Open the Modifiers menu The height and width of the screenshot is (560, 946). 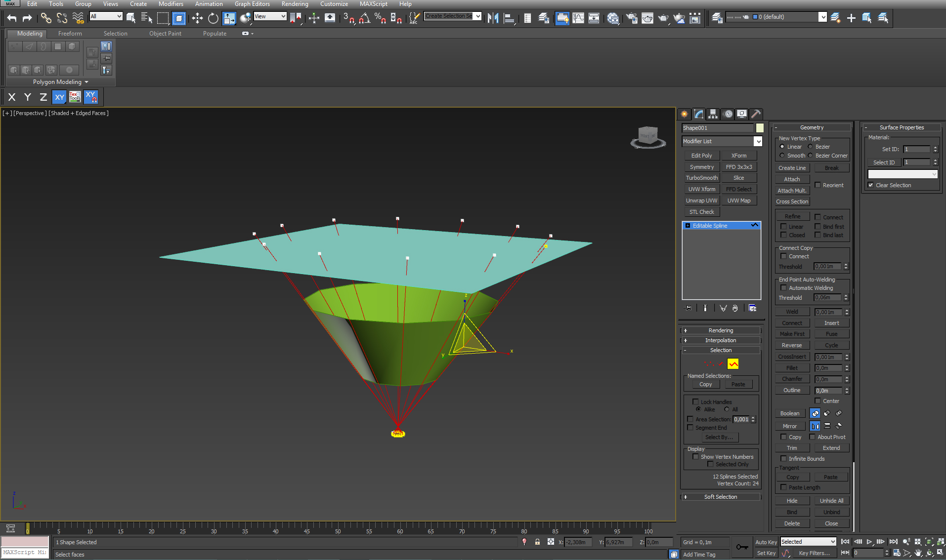(x=171, y=4)
